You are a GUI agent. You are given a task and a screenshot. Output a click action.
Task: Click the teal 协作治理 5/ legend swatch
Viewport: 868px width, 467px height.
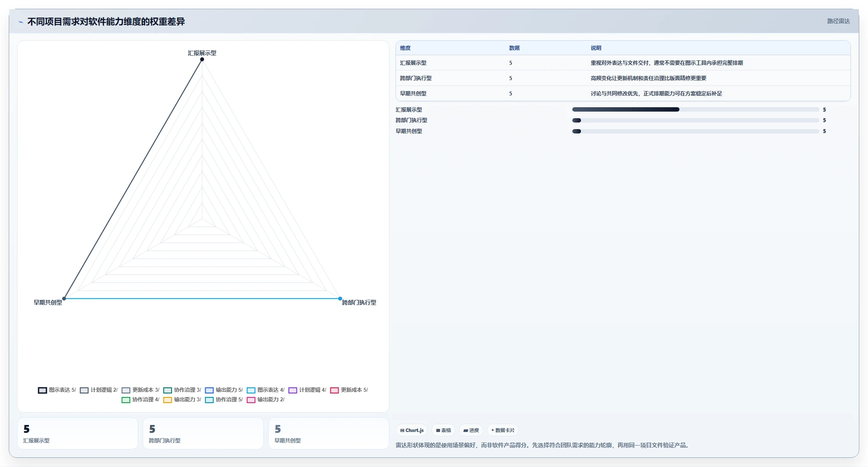click(x=209, y=400)
